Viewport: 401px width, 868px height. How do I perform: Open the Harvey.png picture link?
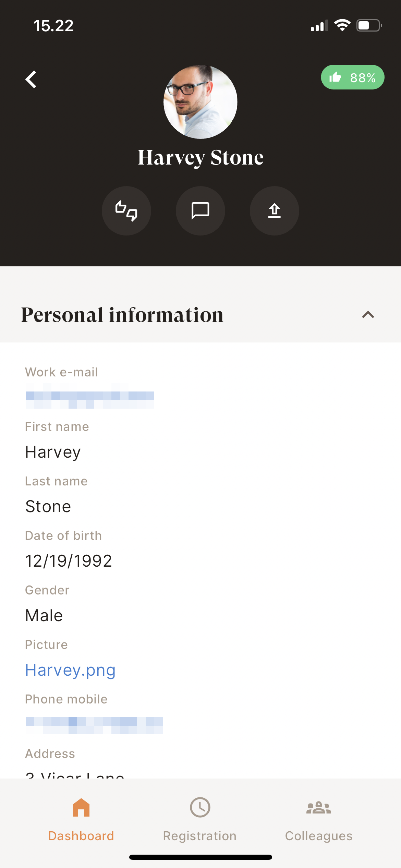click(x=70, y=670)
